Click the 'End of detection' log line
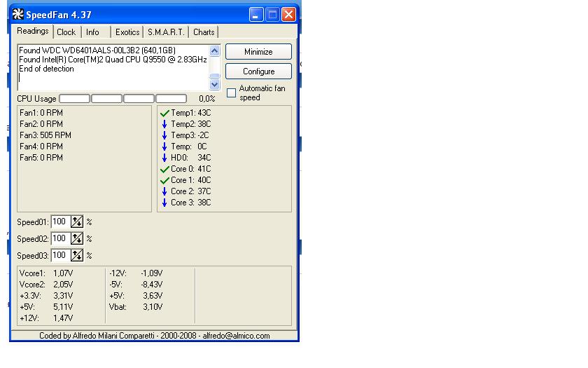 pyautogui.click(x=46, y=69)
